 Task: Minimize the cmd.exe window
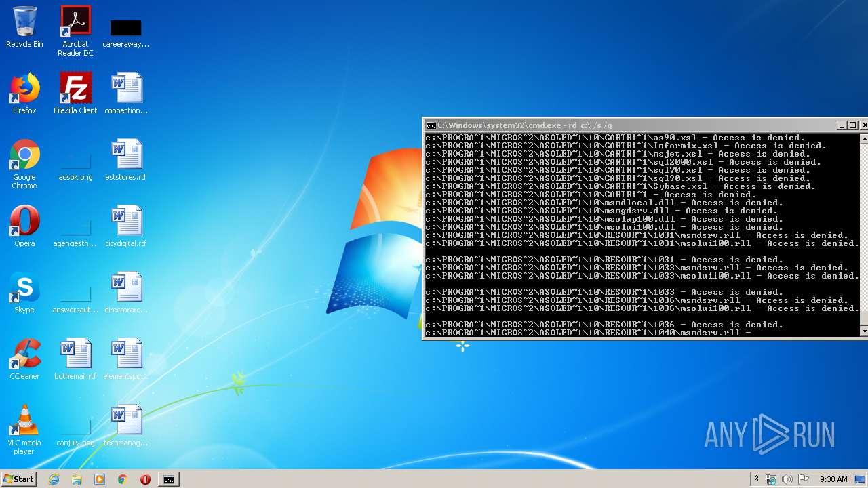coord(842,125)
